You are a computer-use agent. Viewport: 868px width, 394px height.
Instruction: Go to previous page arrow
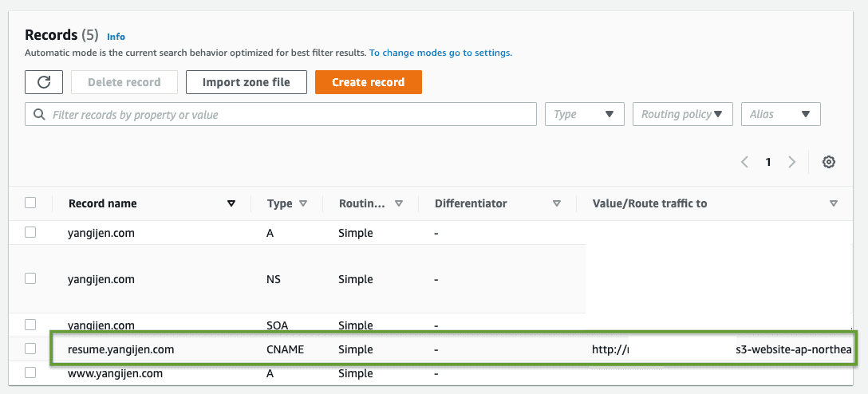click(744, 162)
